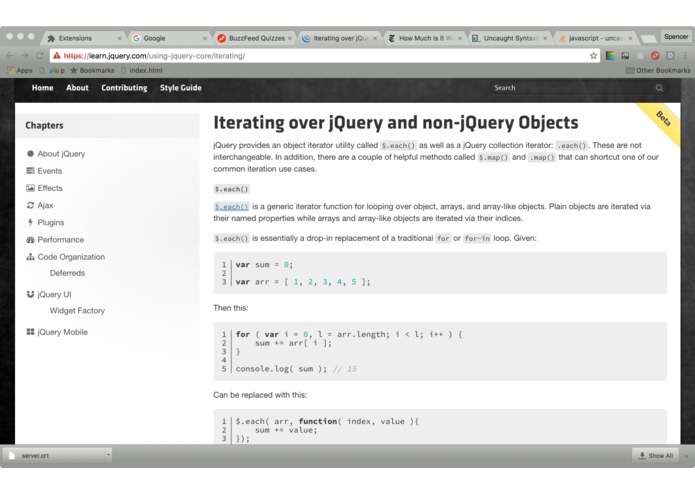This screenshot has height=494, width=695.
Task: Switch to the Google tab
Action: [x=169, y=39]
